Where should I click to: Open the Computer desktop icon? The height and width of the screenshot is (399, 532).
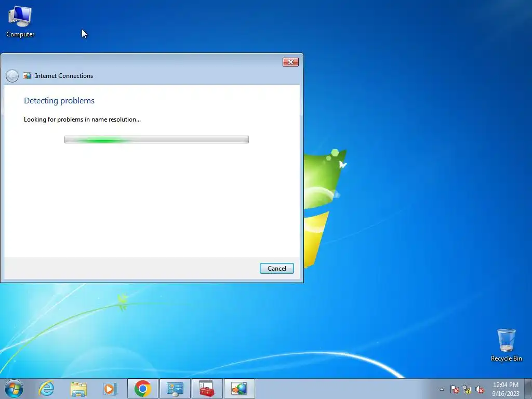point(20,21)
